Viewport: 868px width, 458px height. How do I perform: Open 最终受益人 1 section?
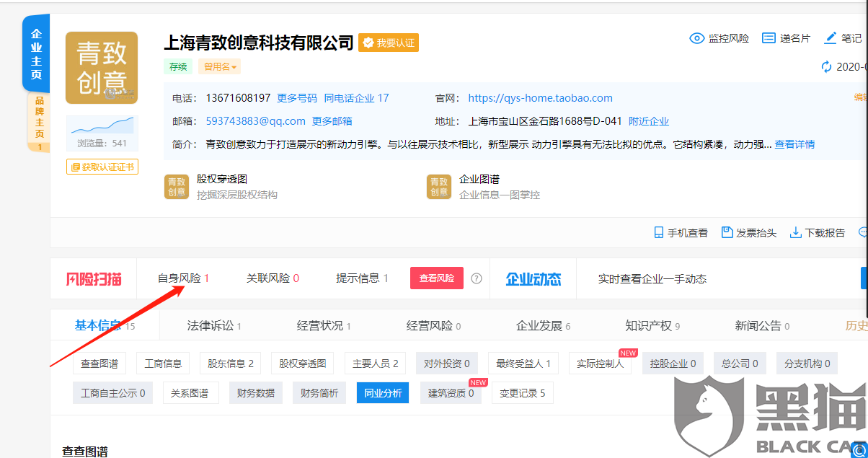click(523, 364)
